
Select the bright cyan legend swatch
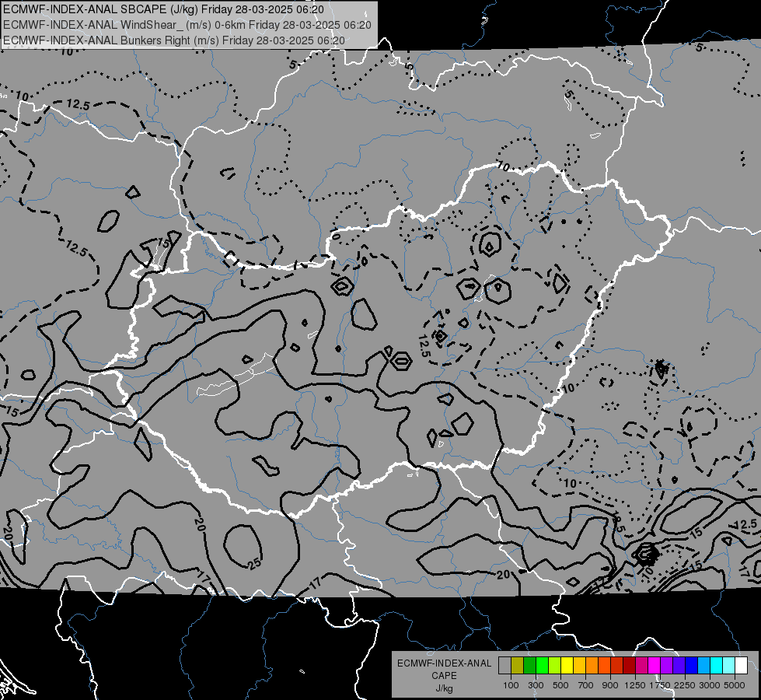(x=717, y=665)
